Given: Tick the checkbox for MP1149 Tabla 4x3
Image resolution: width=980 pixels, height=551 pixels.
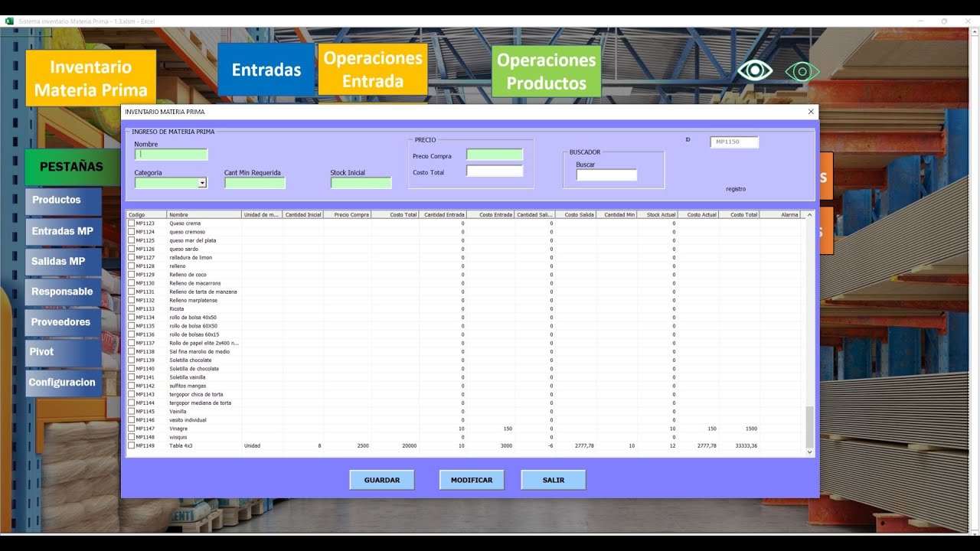Looking at the screenshot, I should [x=131, y=445].
